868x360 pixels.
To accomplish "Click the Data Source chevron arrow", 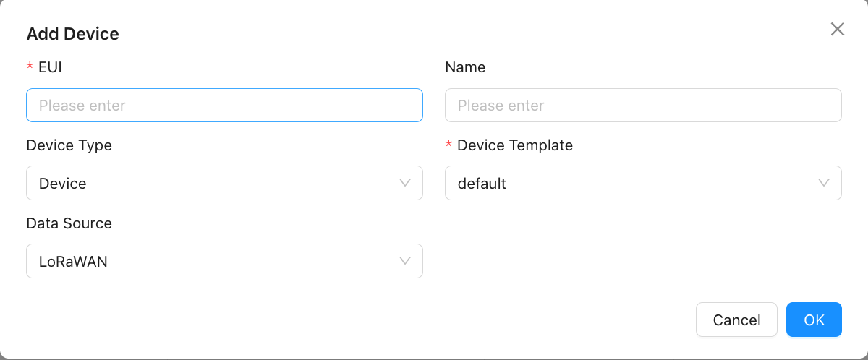I will click(x=405, y=261).
